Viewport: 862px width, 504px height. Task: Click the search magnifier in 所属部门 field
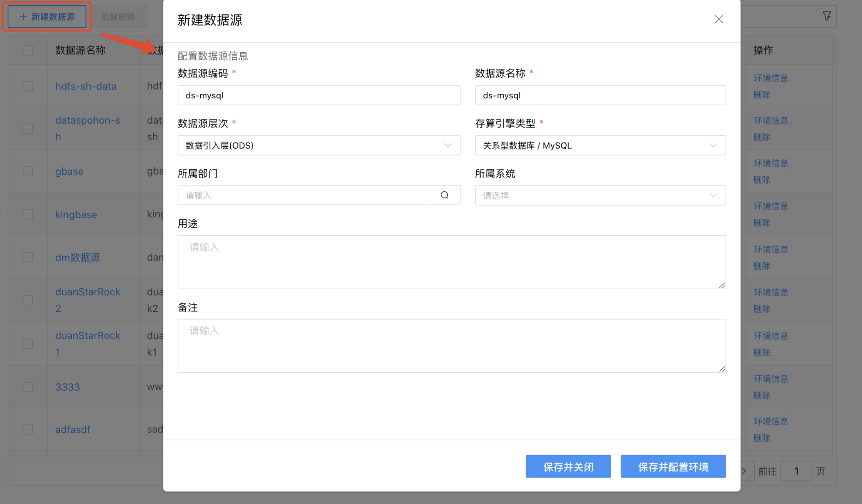tap(444, 195)
